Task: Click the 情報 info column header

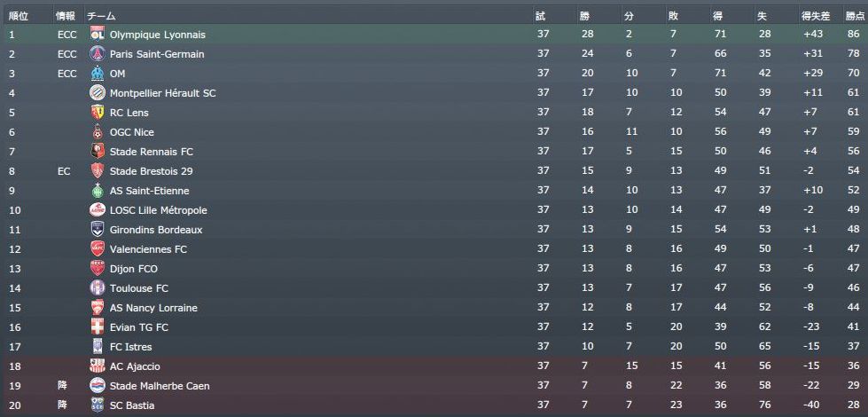Action: [66, 16]
